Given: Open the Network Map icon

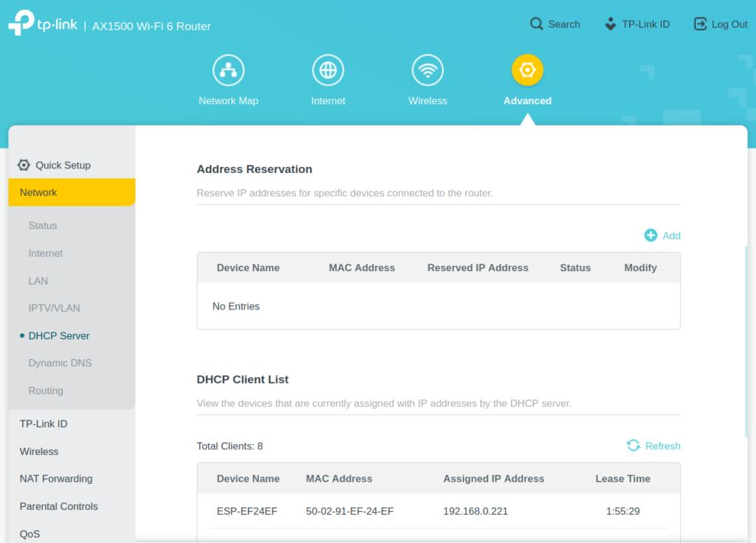Looking at the screenshot, I should point(229,70).
